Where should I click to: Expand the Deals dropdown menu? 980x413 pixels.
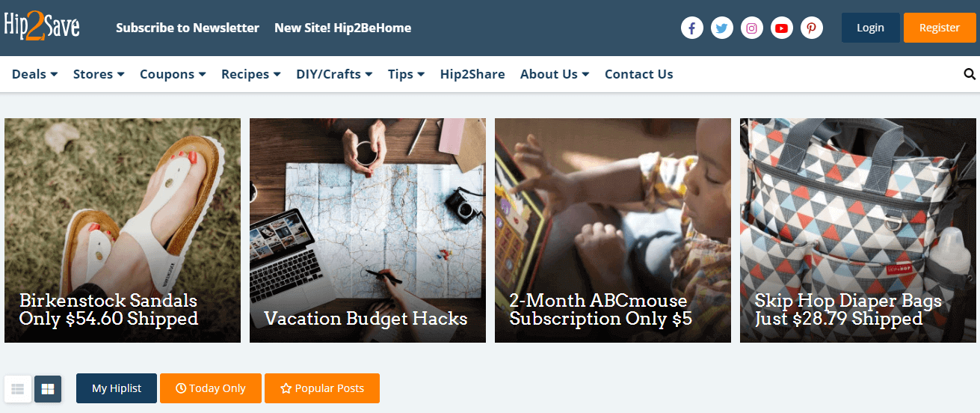pyautogui.click(x=34, y=74)
